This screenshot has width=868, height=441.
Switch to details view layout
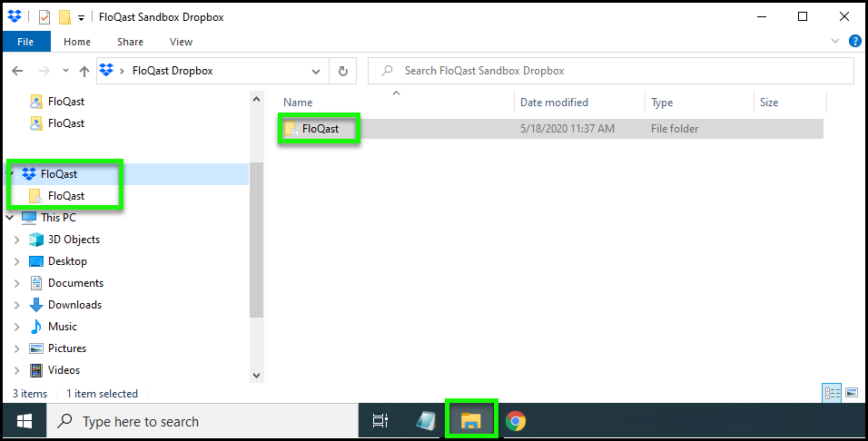click(x=832, y=393)
